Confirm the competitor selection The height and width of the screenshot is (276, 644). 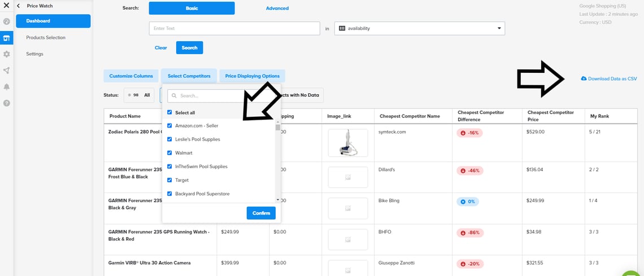tap(261, 213)
